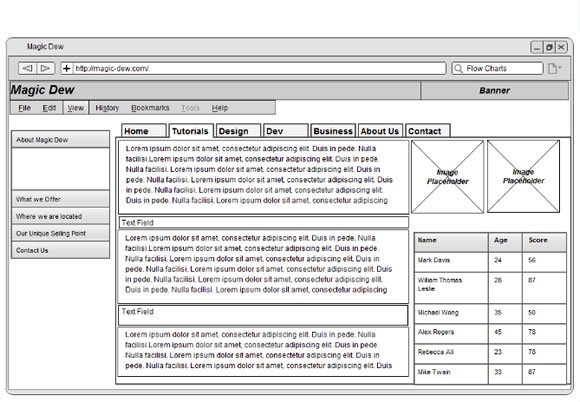Open the File menu
This screenshot has width=580, height=402.
[24, 108]
